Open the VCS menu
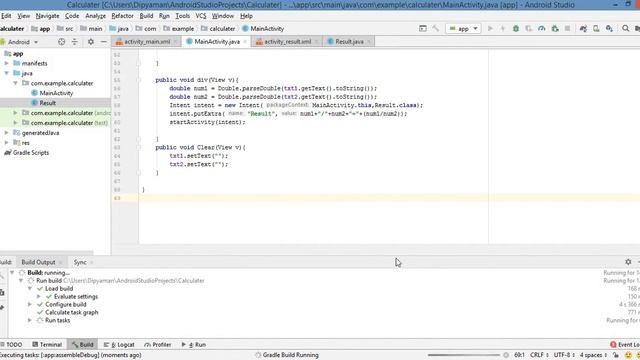This screenshot has height=360, width=640. 201,16
